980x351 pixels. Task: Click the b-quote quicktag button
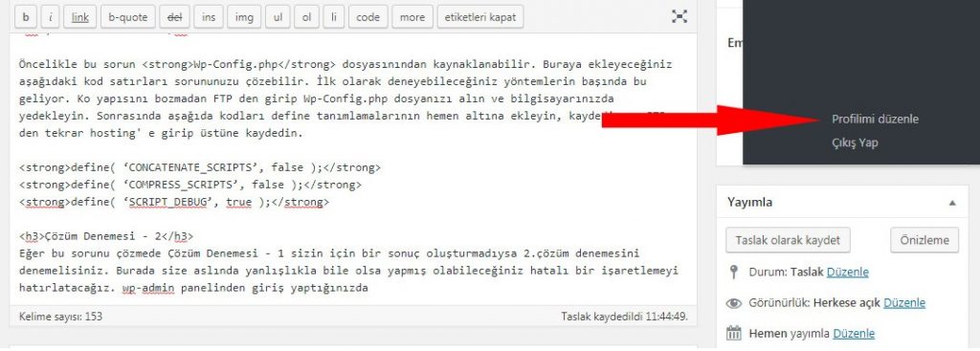pos(127,17)
